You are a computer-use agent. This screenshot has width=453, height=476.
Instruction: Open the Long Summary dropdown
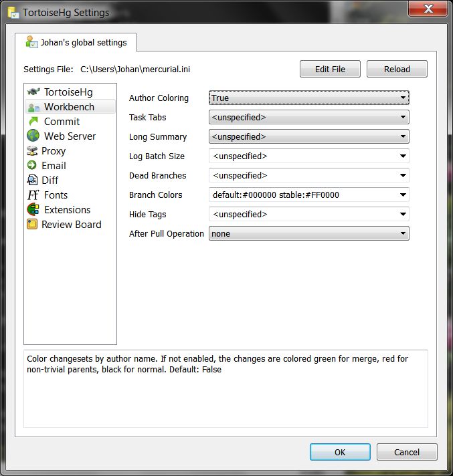308,136
